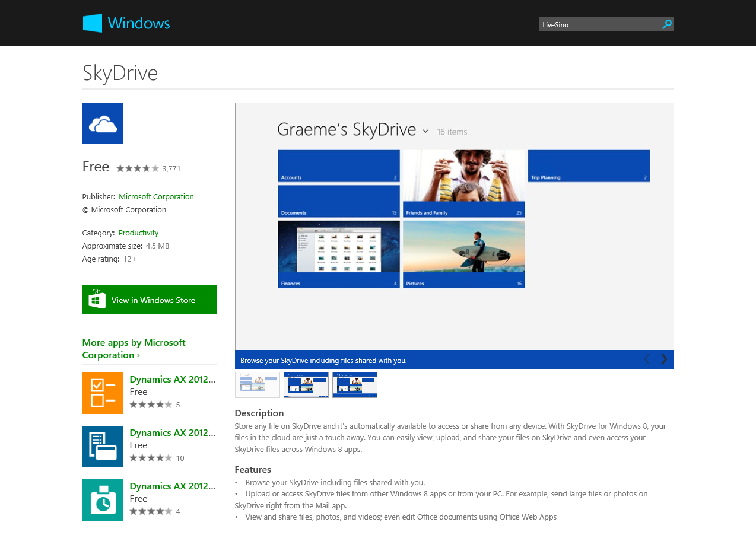Click the Friends and Family photo tile
Image resolution: width=756 pixels, height=535 pixels.
pyautogui.click(x=464, y=183)
